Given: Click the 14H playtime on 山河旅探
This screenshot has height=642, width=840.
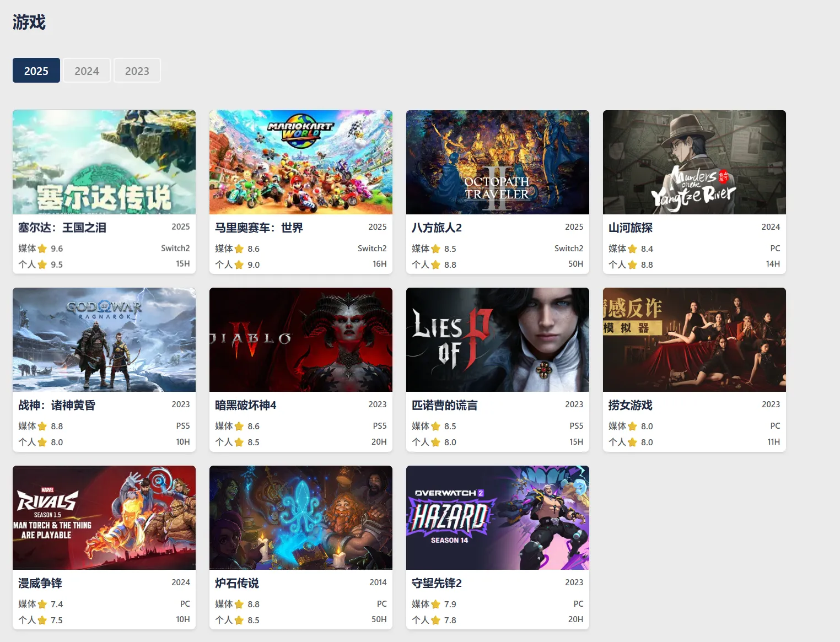Looking at the screenshot, I should [x=773, y=264].
